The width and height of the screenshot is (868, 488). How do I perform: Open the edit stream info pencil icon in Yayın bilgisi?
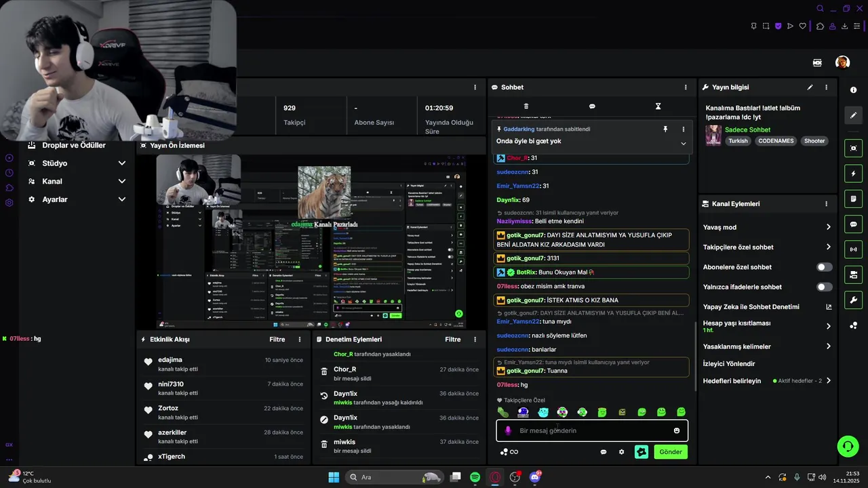point(810,87)
